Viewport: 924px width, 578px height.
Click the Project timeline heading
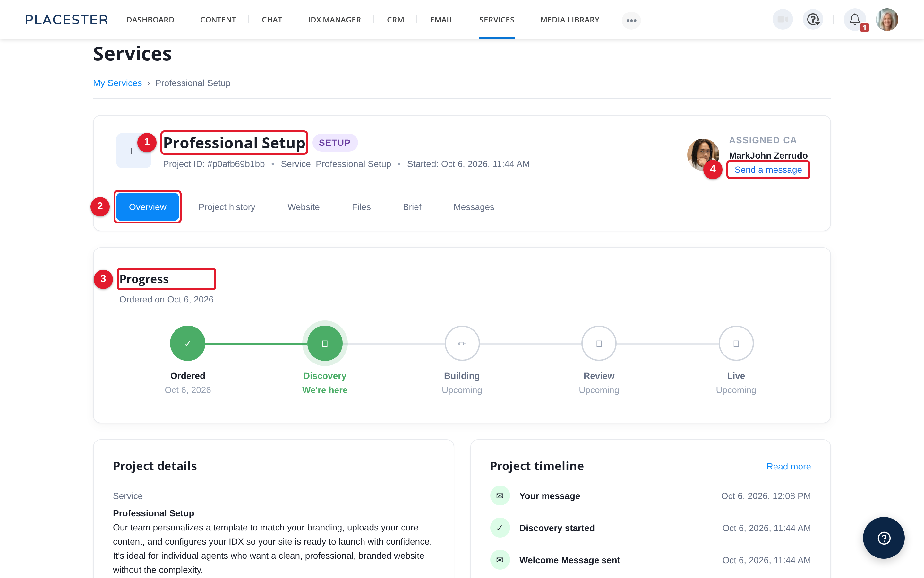click(537, 466)
